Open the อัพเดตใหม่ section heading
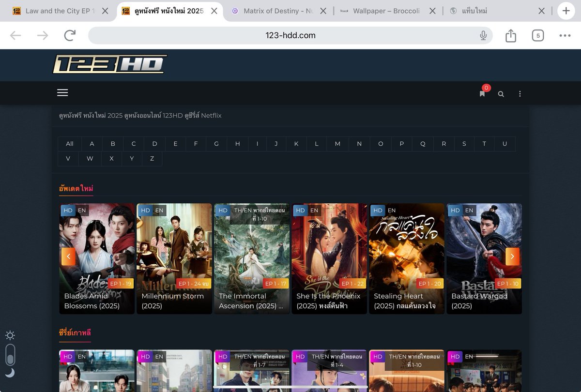The height and width of the screenshot is (392, 581). tap(76, 188)
